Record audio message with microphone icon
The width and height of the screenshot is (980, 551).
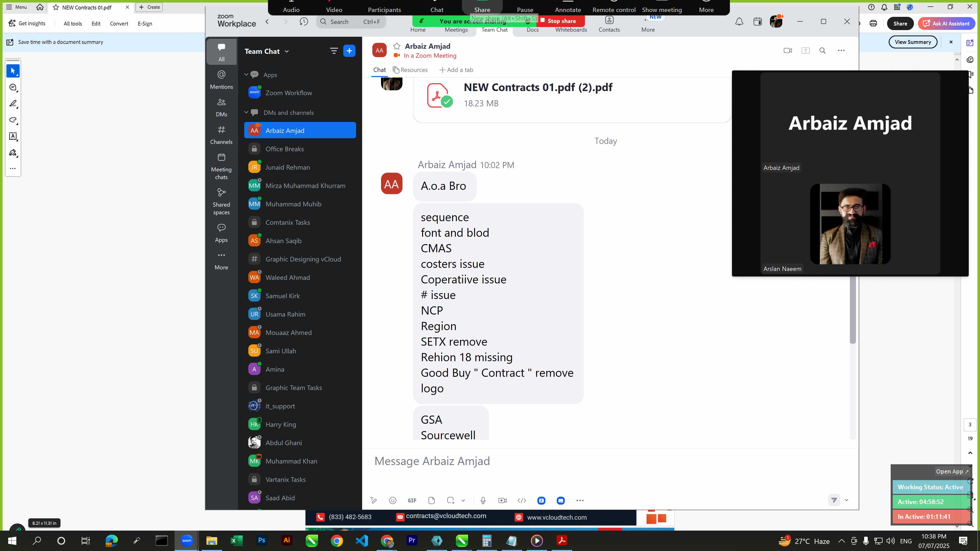483,500
